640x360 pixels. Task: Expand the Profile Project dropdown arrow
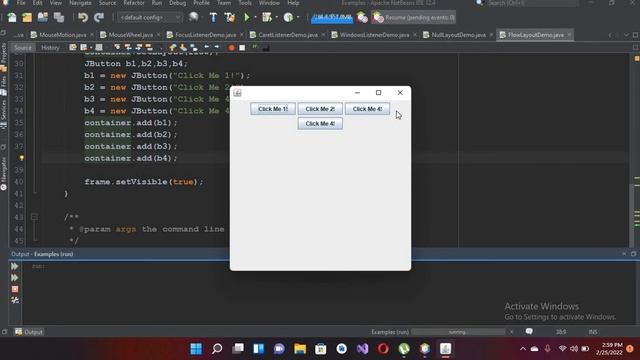(x=298, y=18)
